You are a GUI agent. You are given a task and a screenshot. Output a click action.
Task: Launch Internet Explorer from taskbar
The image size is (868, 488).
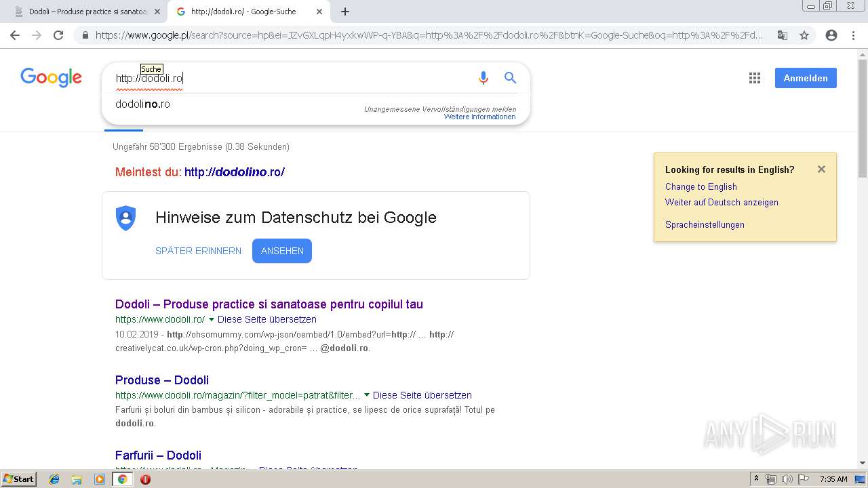tap(54, 479)
